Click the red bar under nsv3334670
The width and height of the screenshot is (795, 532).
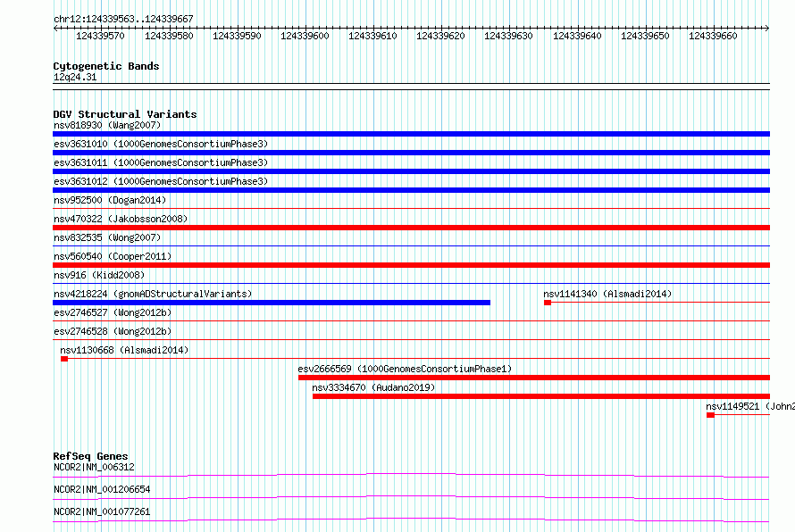coord(541,396)
